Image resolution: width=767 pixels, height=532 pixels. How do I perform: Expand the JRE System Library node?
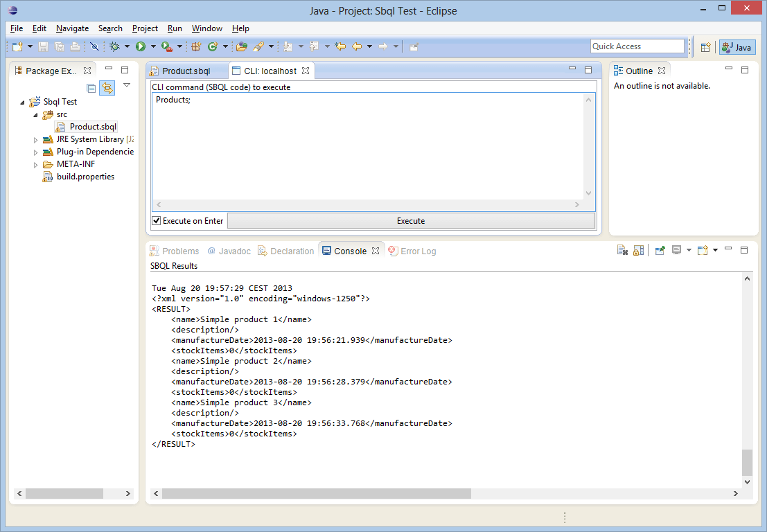[35, 140]
